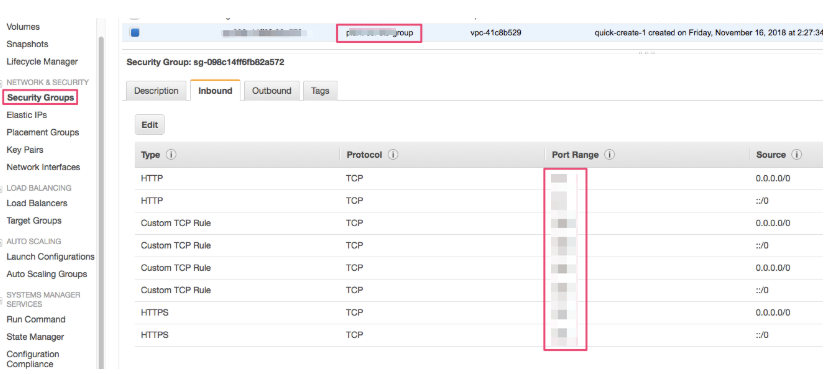Open Auto Scaling Groups
The image size is (837, 374).
coord(46,274)
